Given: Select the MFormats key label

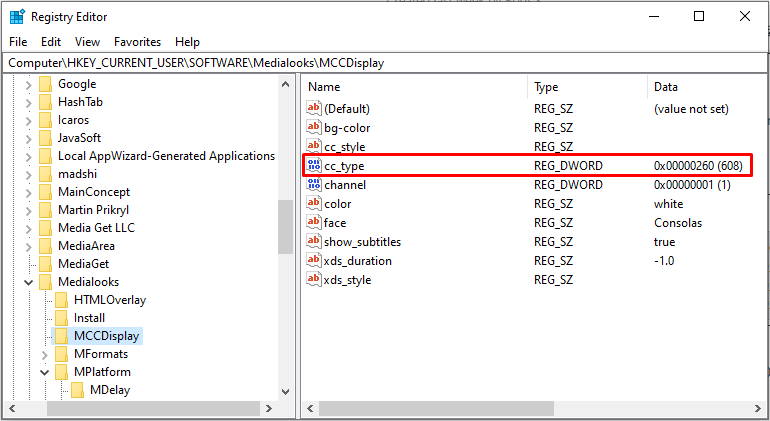Looking at the screenshot, I should point(101,354).
